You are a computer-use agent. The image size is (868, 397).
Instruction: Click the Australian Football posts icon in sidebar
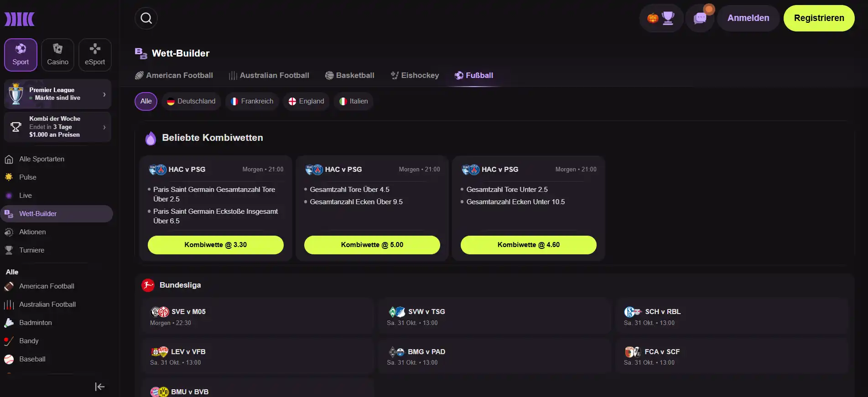[x=9, y=304]
